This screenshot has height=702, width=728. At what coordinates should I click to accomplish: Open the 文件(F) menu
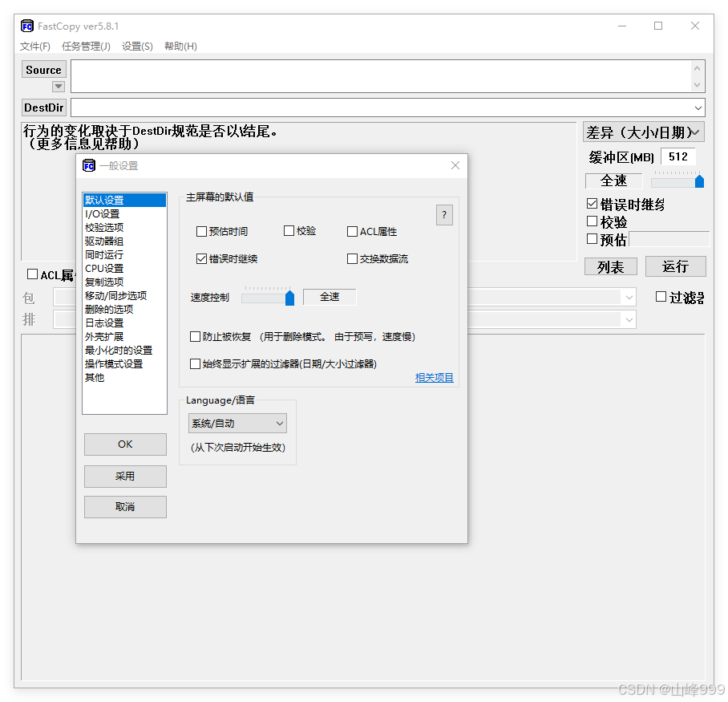(34, 46)
